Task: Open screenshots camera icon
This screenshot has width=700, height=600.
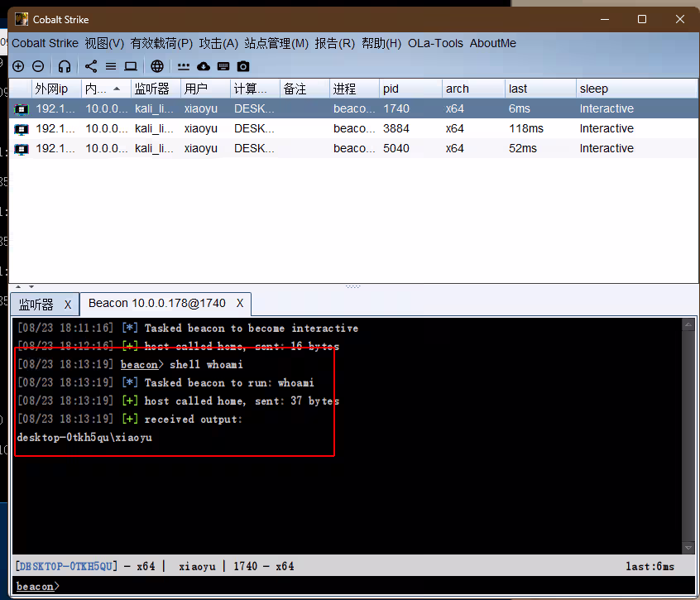Action: 243,66
